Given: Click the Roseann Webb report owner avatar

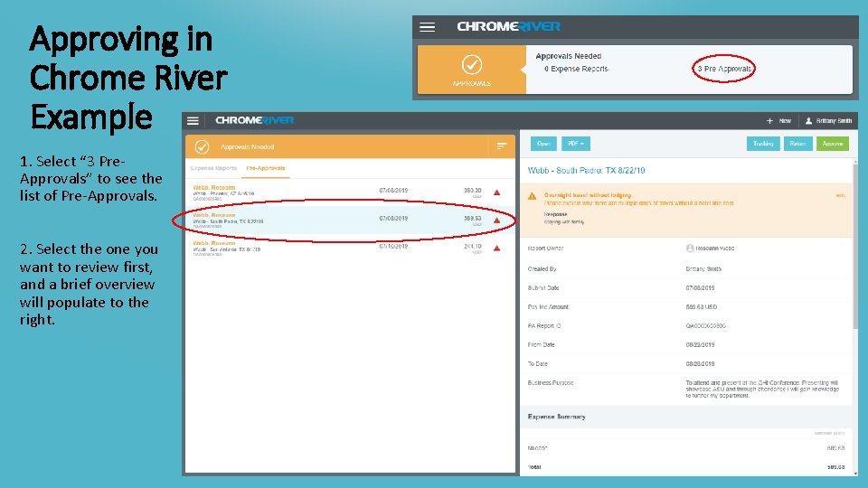Looking at the screenshot, I should click(x=690, y=249).
